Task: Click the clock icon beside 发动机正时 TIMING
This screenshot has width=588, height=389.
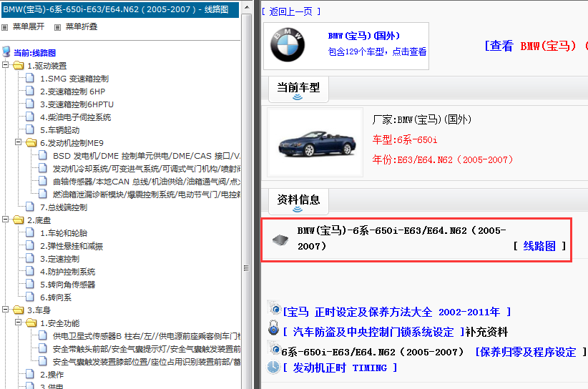Action: 274,367
